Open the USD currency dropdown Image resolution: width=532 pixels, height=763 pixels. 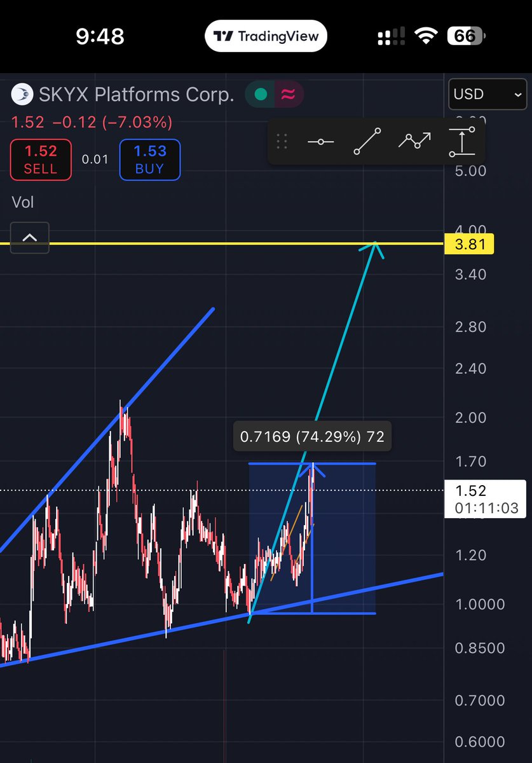488,94
